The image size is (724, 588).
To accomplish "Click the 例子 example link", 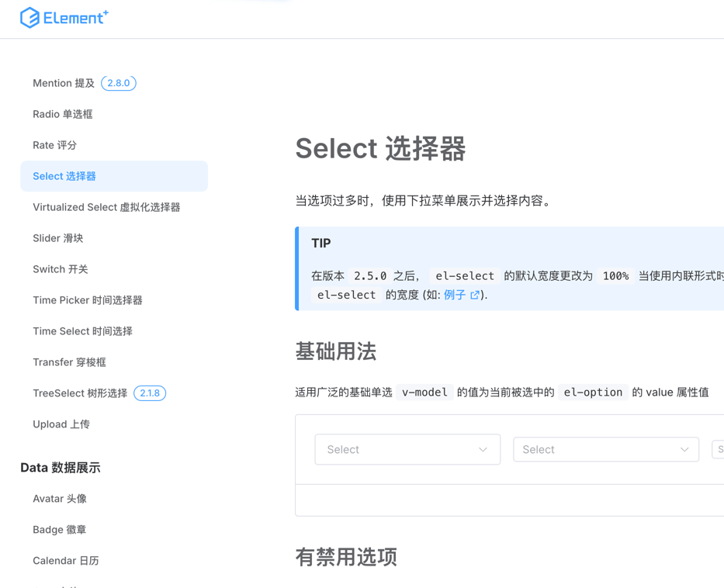I will click(x=455, y=295).
